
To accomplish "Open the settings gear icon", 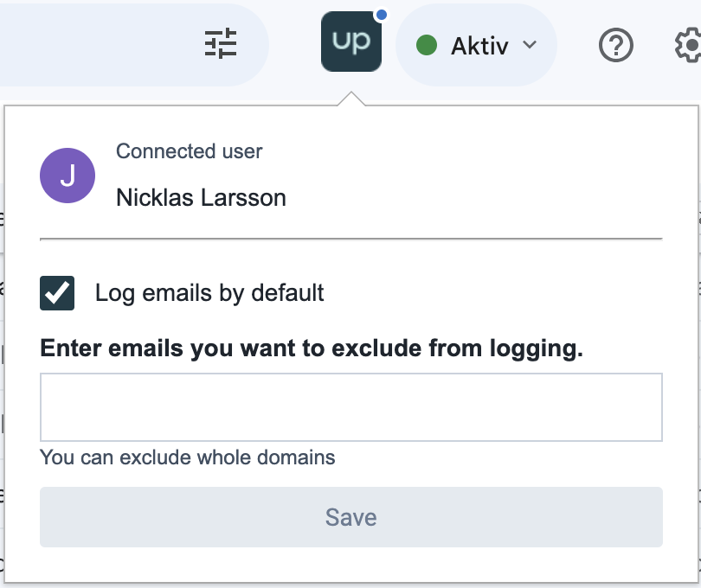I will (x=689, y=45).
